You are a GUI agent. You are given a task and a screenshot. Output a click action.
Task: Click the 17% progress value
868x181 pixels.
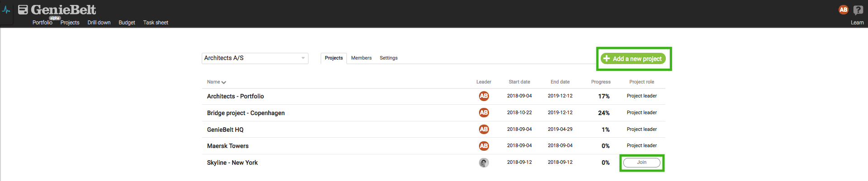pos(604,97)
